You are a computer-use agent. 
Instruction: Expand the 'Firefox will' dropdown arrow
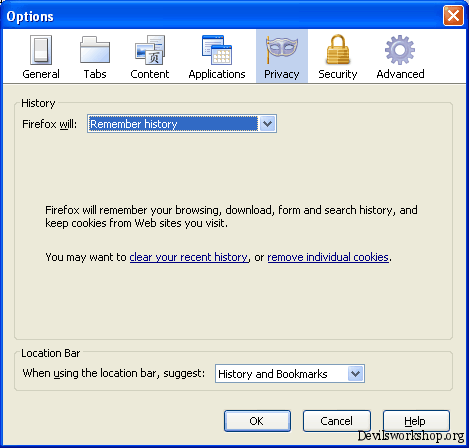267,124
